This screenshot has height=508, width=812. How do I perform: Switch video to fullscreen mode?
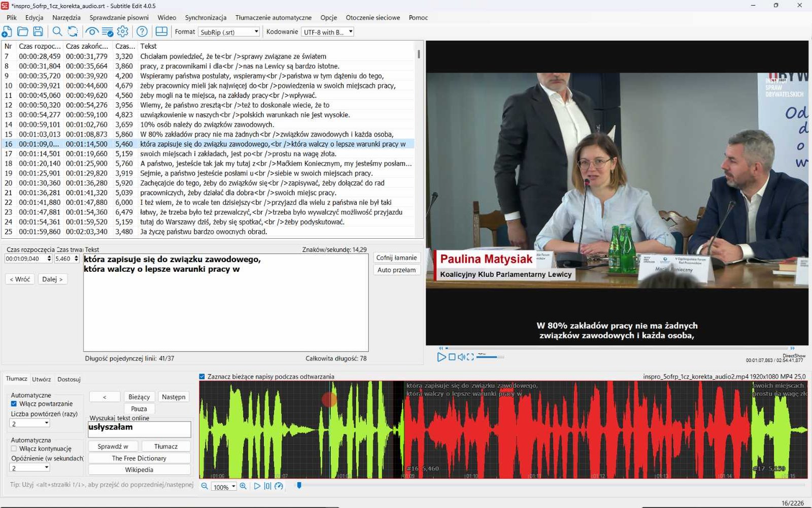click(470, 357)
